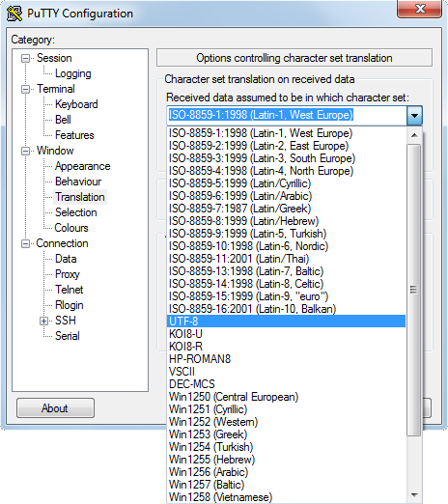Close the PuTTY Configuration window
This screenshot has width=448, height=504.
tap(420, 9)
